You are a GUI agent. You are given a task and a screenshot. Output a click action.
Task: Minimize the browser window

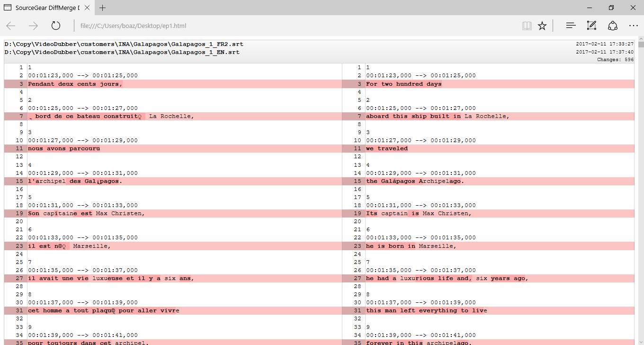[x=590, y=8]
